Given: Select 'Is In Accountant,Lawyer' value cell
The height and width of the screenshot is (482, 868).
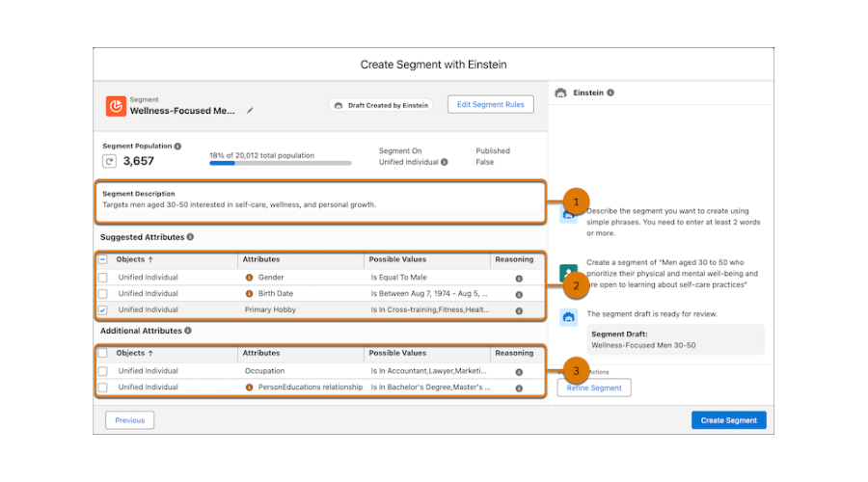Looking at the screenshot, I should [428, 371].
